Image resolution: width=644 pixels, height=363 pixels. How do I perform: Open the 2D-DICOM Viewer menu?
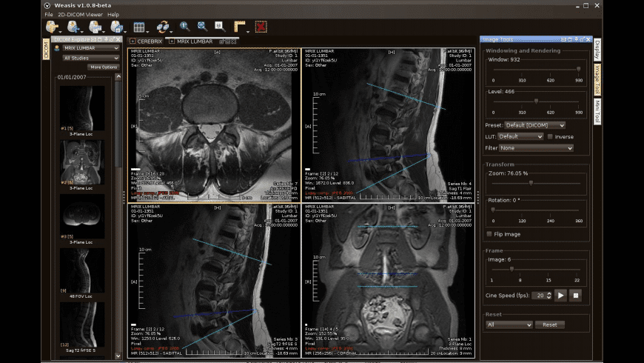point(80,14)
